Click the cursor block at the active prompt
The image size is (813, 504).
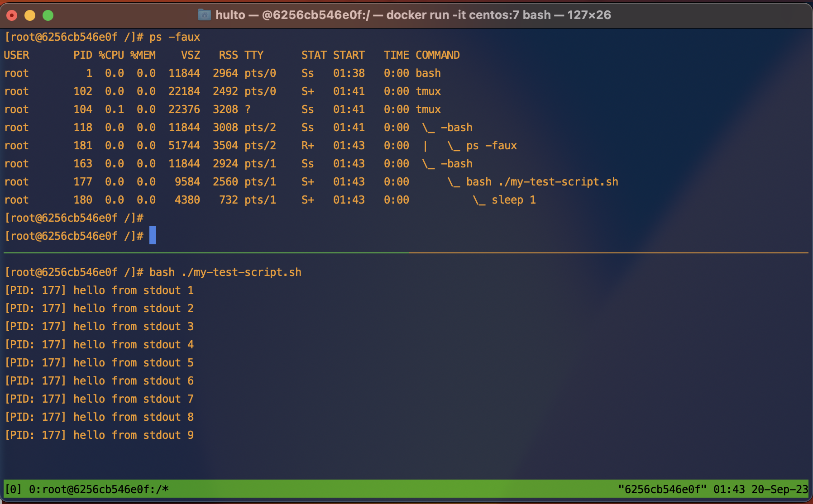[153, 236]
